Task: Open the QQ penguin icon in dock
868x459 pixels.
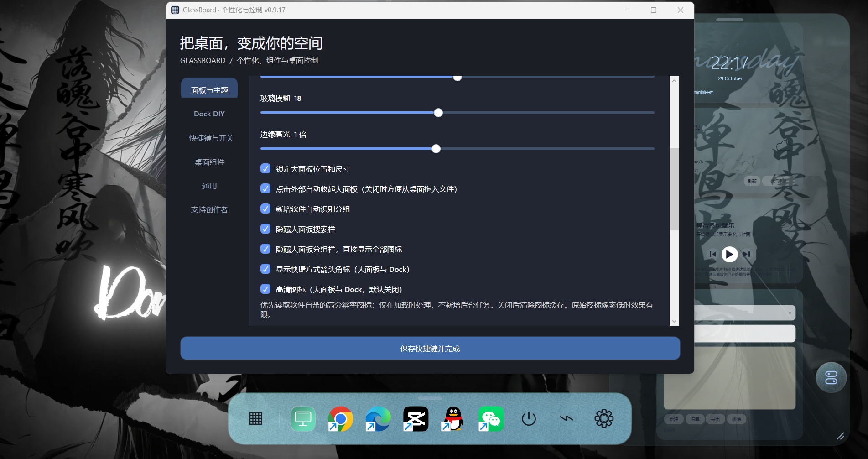Action: coord(453,419)
